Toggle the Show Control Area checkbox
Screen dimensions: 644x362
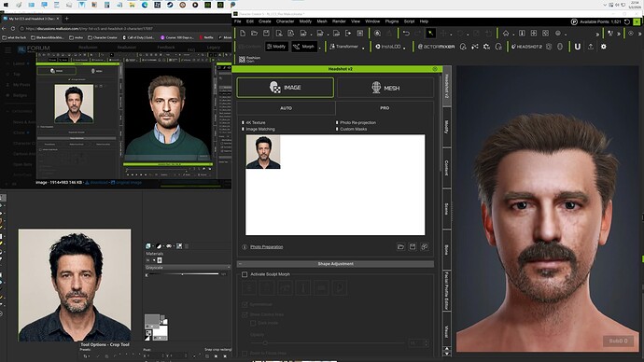[x=245, y=314]
